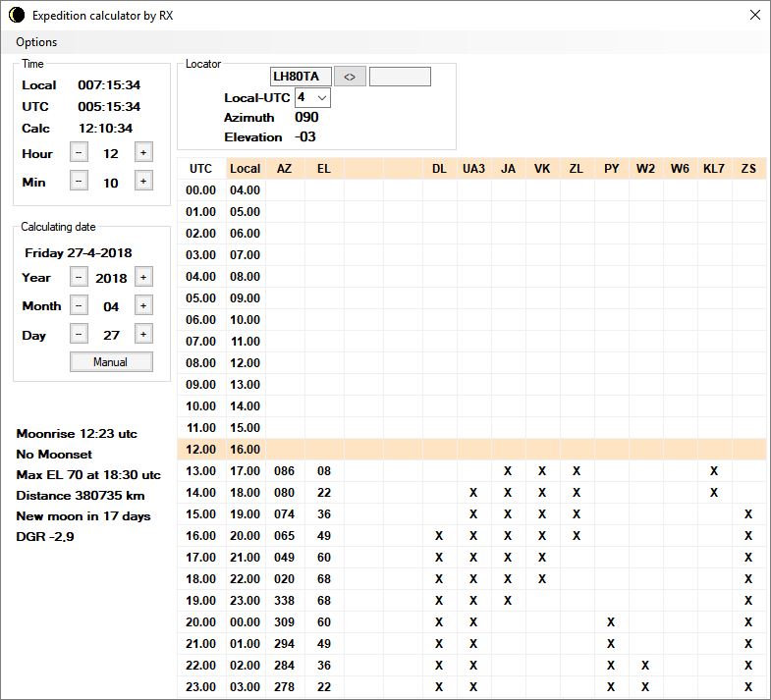
Task: Click the JA column header
Action: (509, 169)
